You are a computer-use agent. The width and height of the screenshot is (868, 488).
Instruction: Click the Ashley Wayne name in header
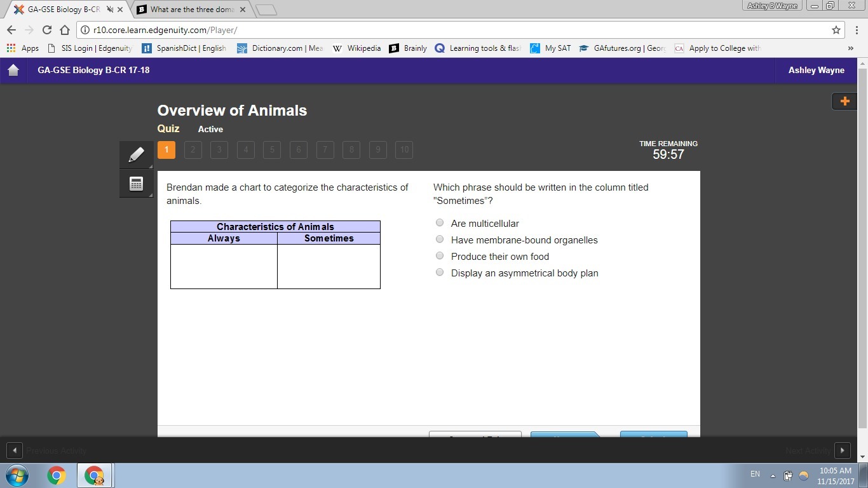pos(817,70)
